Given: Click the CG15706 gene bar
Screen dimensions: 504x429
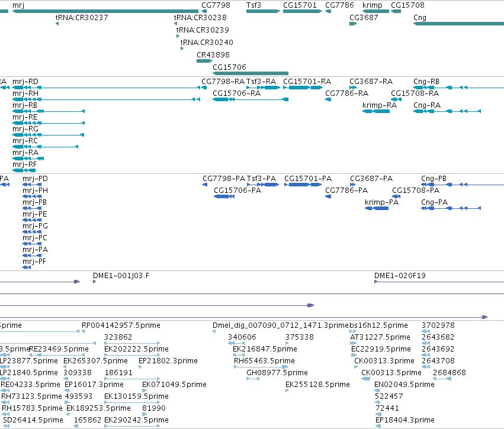Looking at the screenshot, I should click(251, 73).
